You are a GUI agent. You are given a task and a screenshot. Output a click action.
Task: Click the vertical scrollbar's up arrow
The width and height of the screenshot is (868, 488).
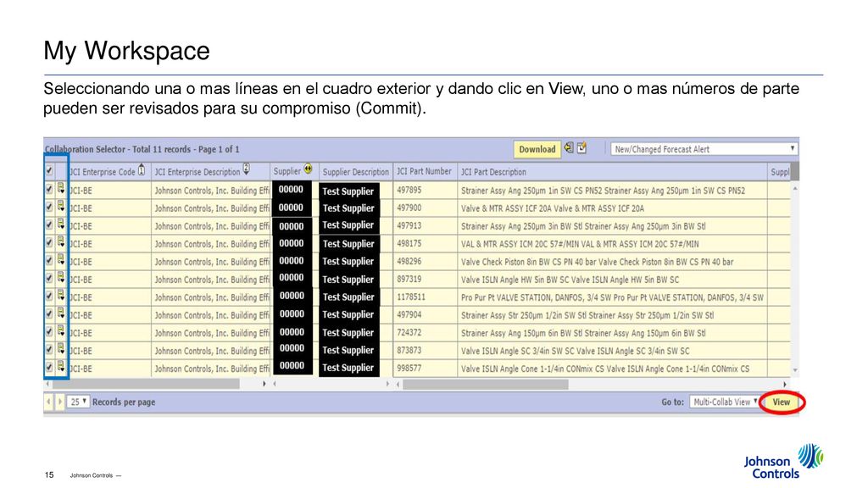[795, 189]
